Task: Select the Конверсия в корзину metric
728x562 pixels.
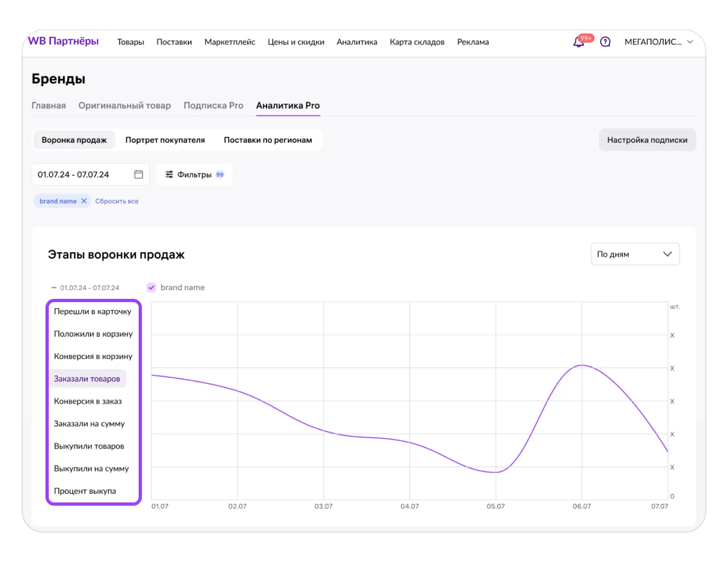Action: 93,356
